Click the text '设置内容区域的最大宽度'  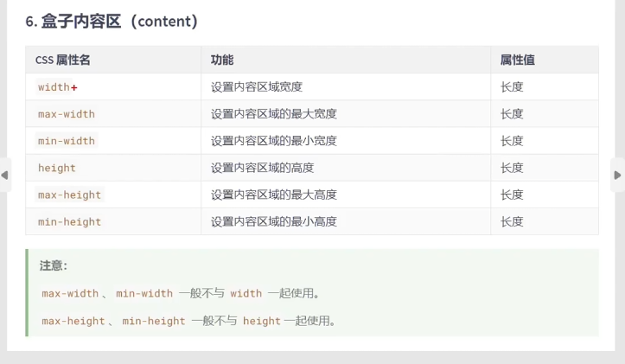(x=274, y=114)
